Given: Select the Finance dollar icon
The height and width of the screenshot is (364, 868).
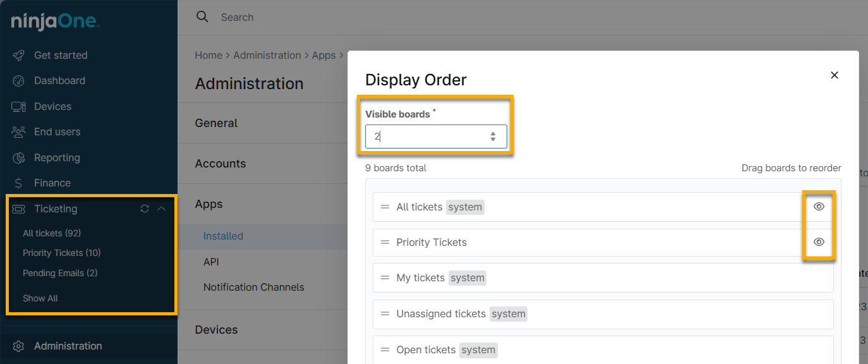Looking at the screenshot, I should coord(18,183).
